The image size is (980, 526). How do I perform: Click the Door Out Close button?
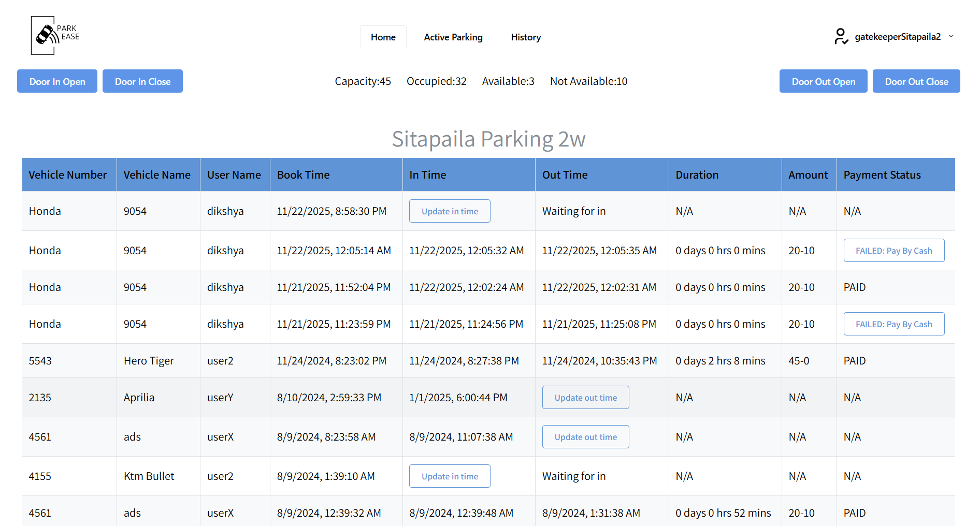tap(916, 81)
